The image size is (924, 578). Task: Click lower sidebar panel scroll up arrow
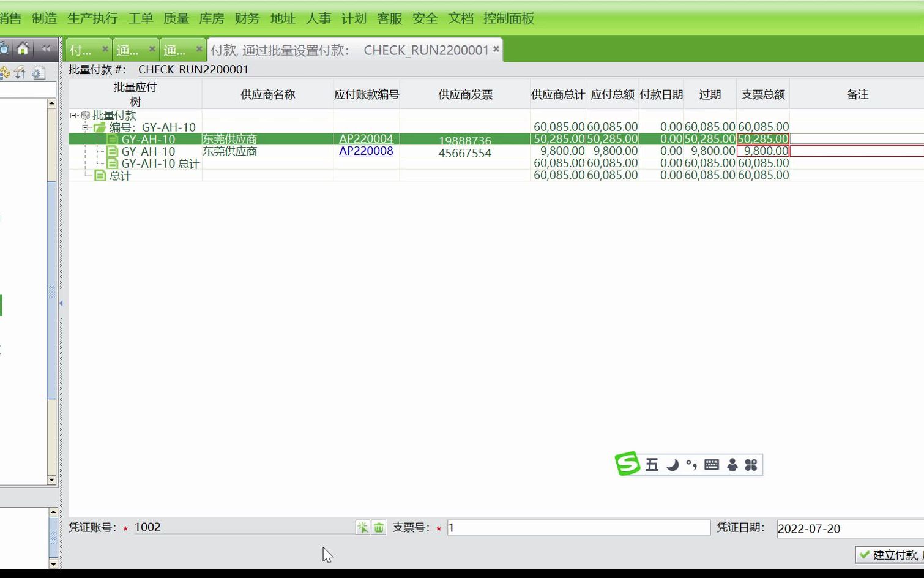click(x=53, y=512)
